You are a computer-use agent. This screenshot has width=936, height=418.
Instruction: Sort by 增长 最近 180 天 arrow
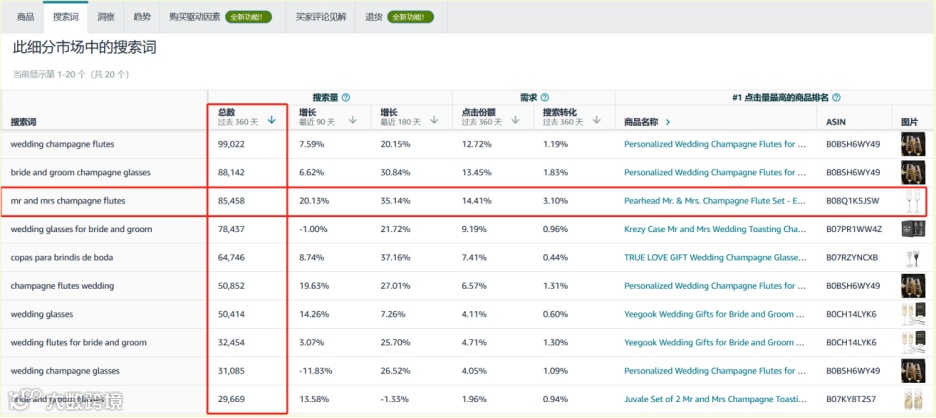tap(434, 120)
